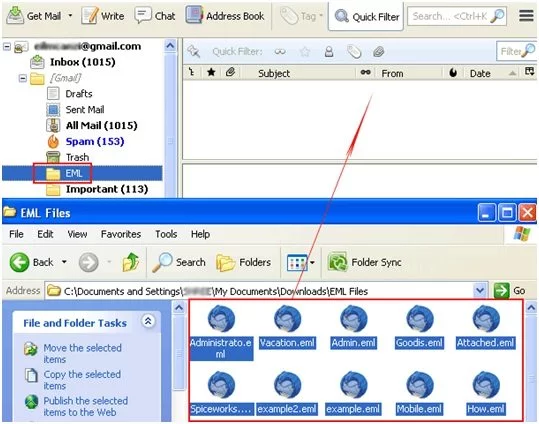Toggle attachment quick filter icon
The width and height of the screenshot is (539, 424).
click(x=378, y=52)
